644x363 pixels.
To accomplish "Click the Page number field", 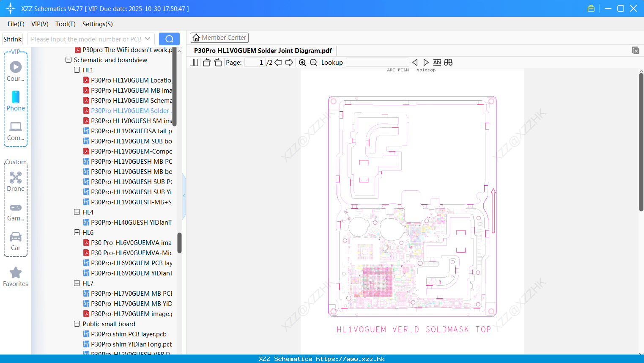I will [255, 63].
